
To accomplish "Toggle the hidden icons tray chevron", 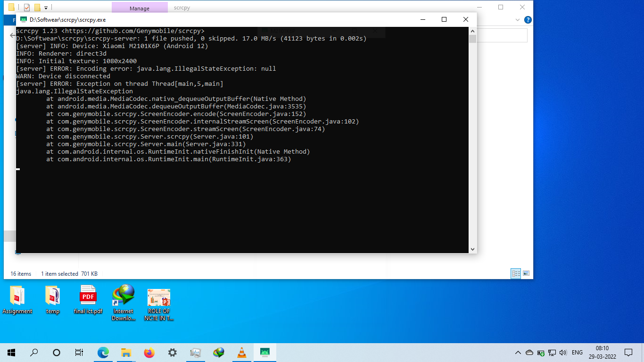I will (518, 352).
